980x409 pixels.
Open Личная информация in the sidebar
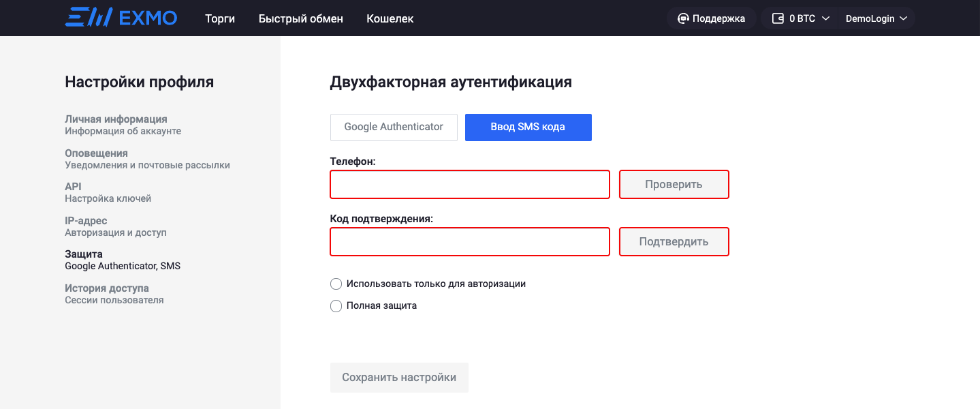(x=116, y=119)
